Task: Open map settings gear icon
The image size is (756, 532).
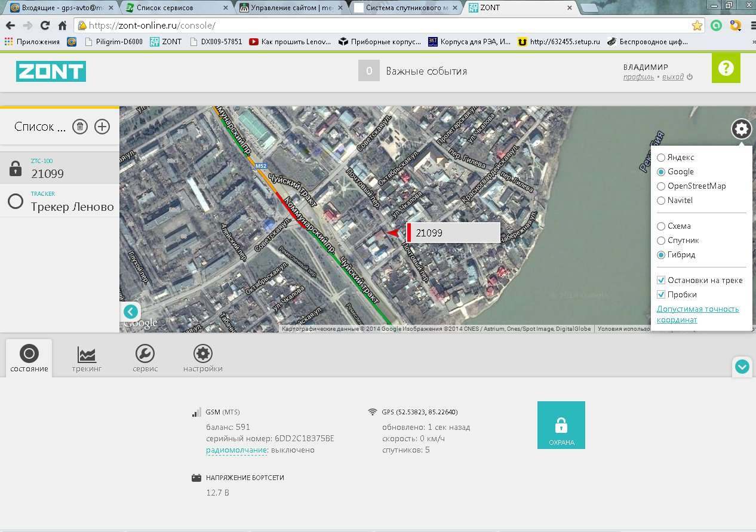Action: (x=741, y=129)
